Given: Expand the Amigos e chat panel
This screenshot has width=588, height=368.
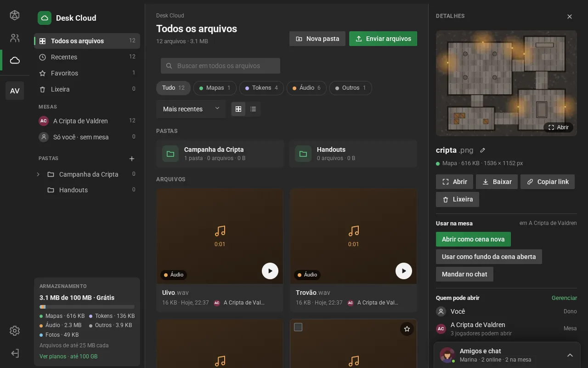Looking at the screenshot, I should (x=570, y=355).
